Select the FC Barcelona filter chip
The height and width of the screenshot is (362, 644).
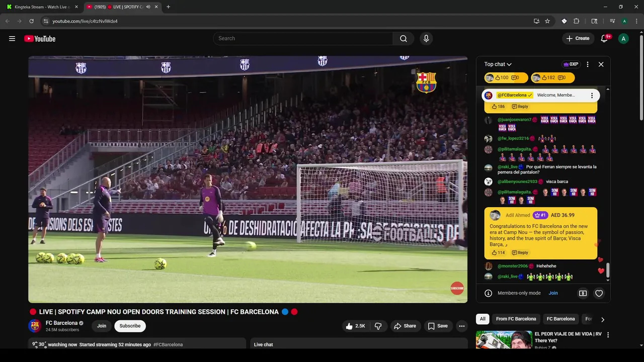(560, 319)
